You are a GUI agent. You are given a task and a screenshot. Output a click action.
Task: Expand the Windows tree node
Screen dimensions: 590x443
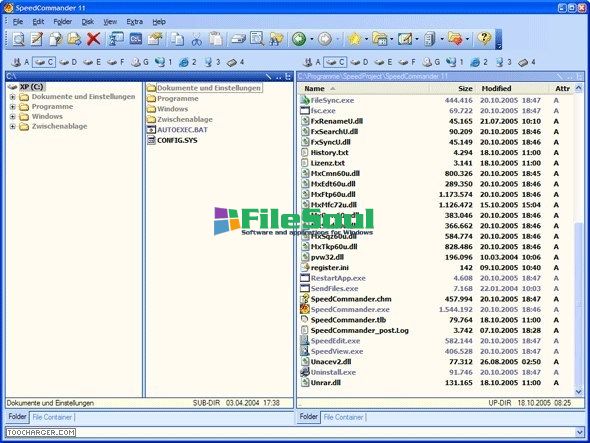pos(12,117)
